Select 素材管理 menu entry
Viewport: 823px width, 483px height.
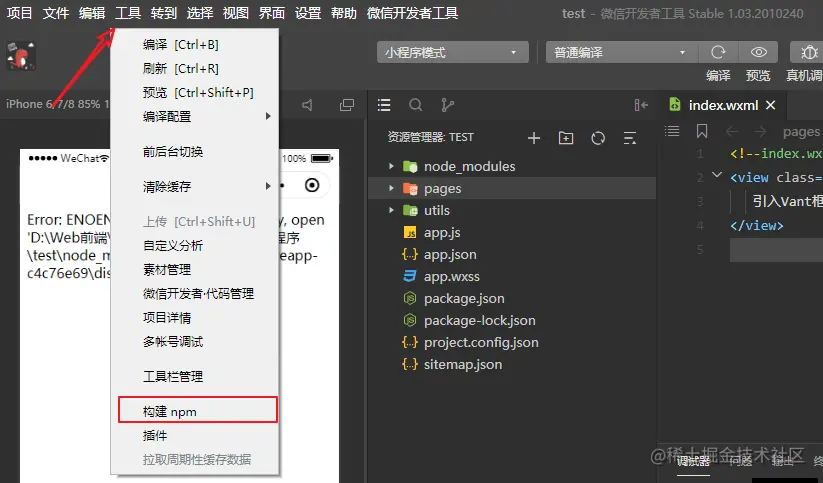[195, 269]
